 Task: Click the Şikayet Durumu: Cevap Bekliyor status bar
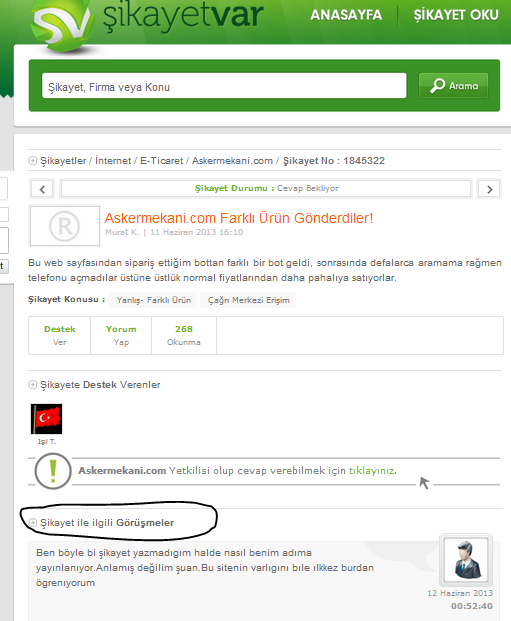(x=266, y=189)
